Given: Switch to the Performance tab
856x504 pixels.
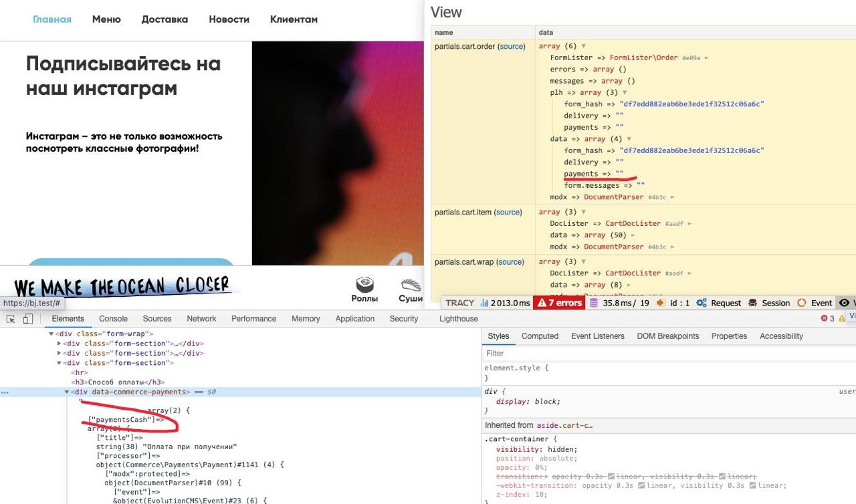Looking at the screenshot, I should tap(254, 319).
